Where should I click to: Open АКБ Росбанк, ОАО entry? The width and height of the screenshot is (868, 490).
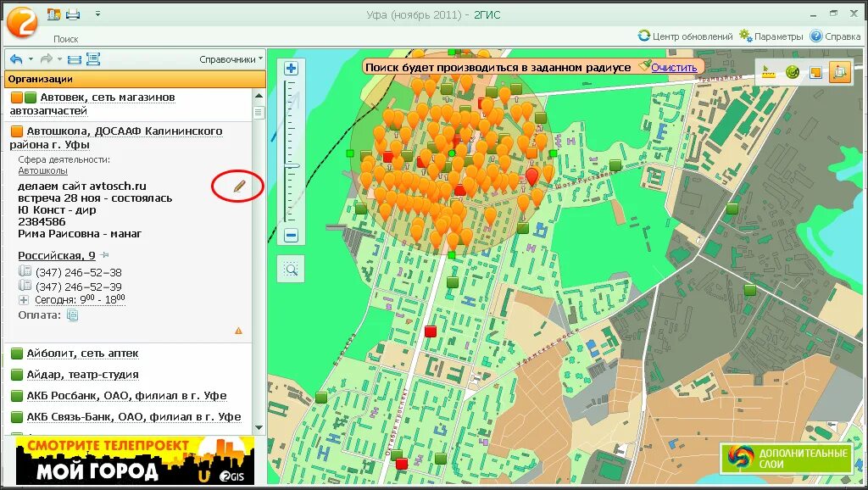click(127, 396)
